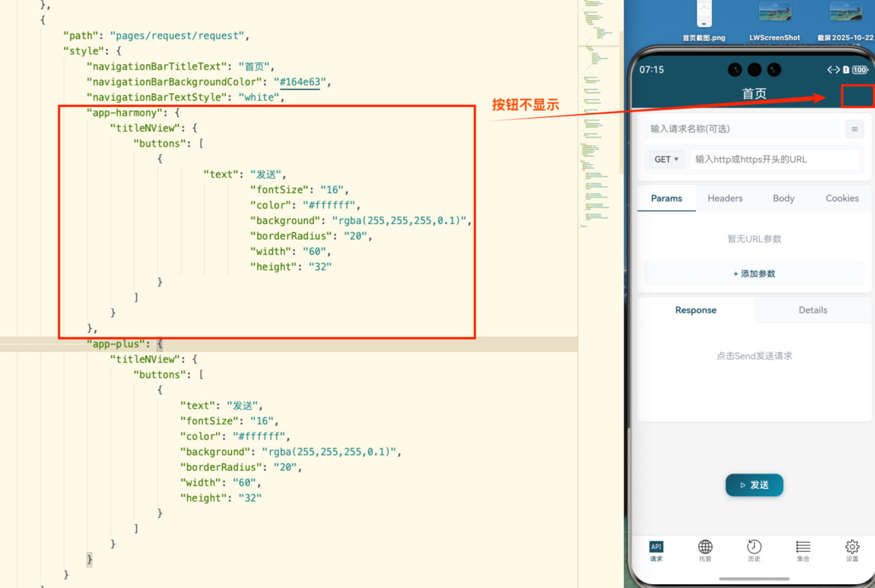Click the #164e63 color value in code

coord(300,82)
